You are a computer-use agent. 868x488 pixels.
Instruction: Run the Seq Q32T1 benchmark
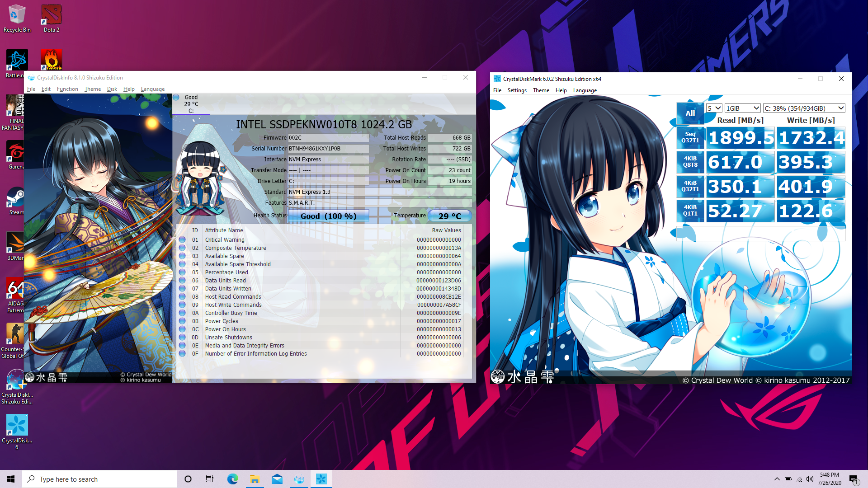[690, 137]
